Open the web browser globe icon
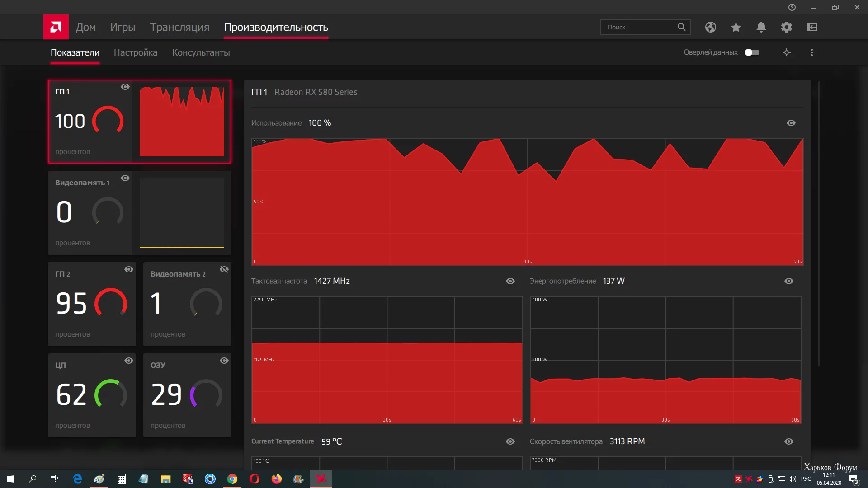This screenshot has height=488, width=868. pyautogui.click(x=711, y=27)
